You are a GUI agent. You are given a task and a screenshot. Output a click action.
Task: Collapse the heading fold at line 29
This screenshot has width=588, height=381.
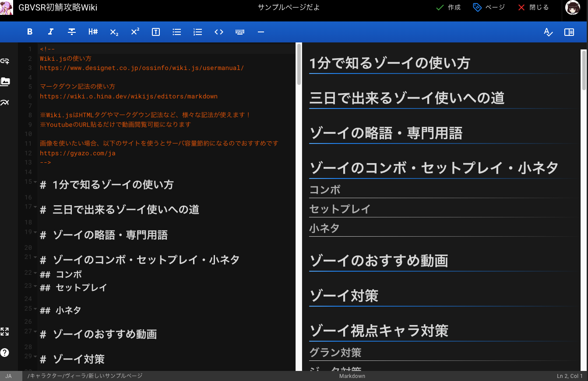(x=35, y=357)
